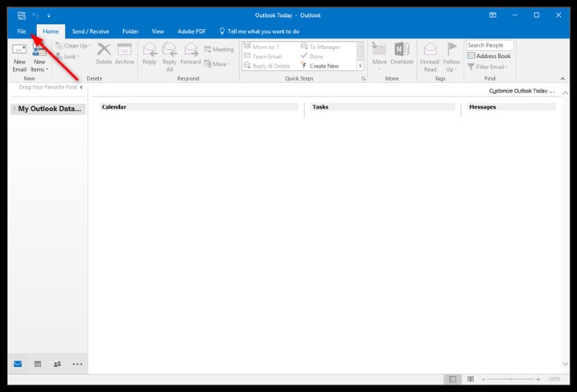Click the OneNote icon

(x=402, y=49)
